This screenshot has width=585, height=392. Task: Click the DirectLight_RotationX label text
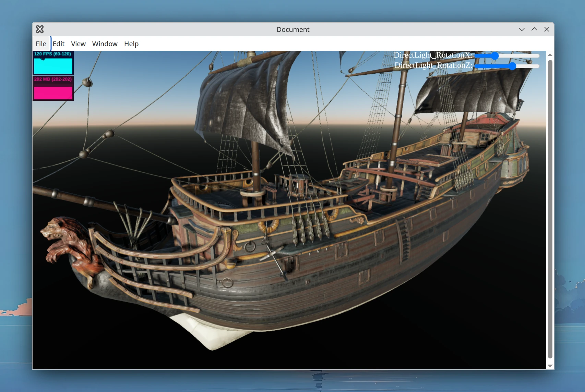pyautogui.click(x=432, y=55)
